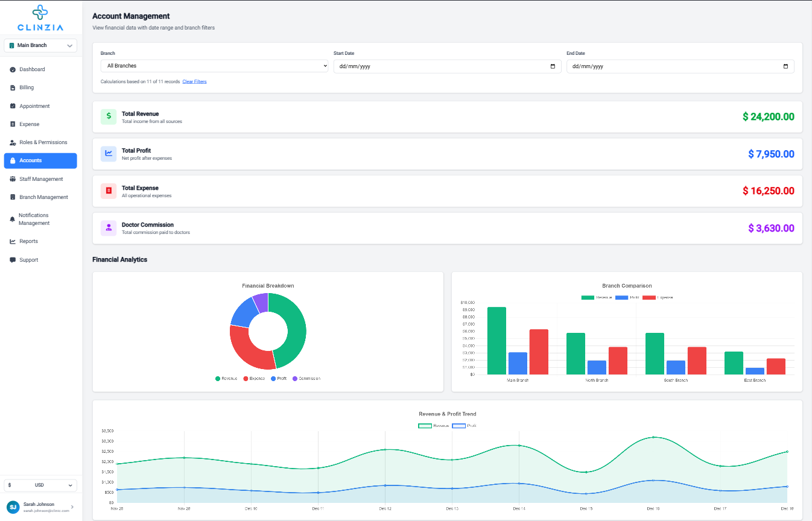Click the Clinzia logo icon
The image size is (812, 521).
tap(40, 13)
